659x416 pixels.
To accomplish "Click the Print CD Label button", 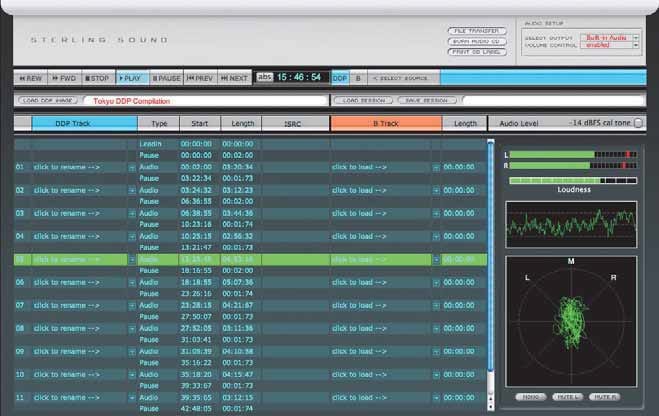I will [477, 52].
